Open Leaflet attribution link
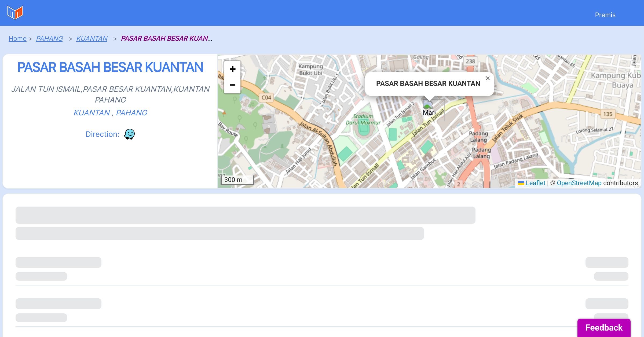Image resolution: width=644 pixels, height=337 pixels. 535,183
